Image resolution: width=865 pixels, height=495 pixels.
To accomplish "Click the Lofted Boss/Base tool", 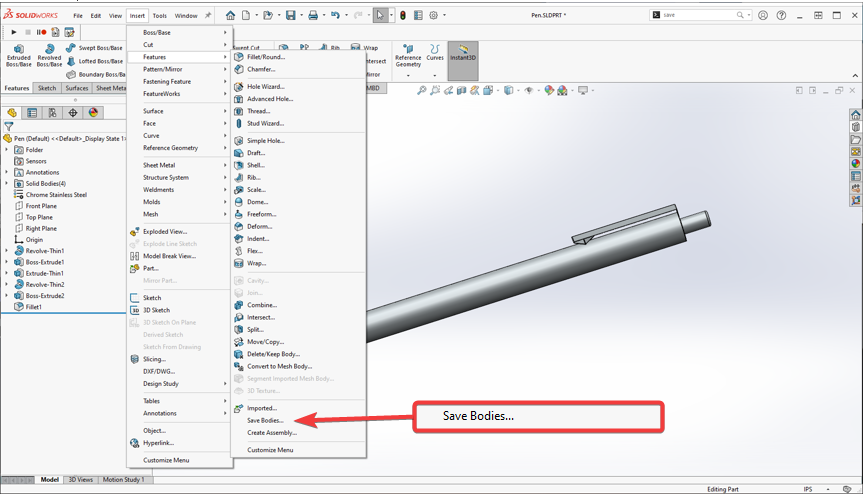I will point(94,61).
